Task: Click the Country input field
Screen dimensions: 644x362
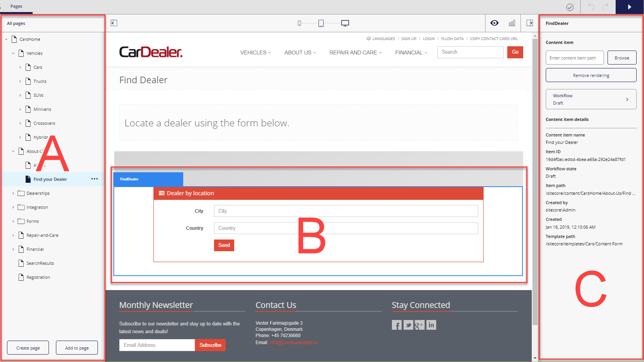Action: 346,228
